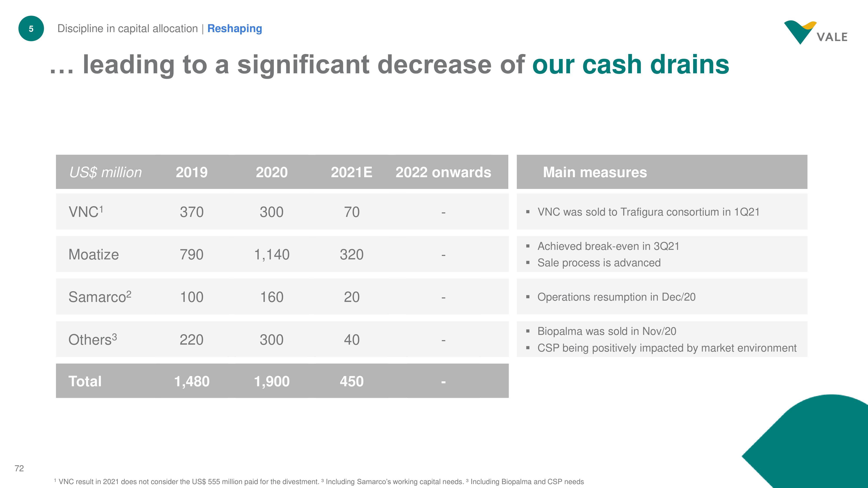This screenshot has height=488, width=868.
Task: Select the 'US$ million' header cell
Action: [x=105, y=172]
